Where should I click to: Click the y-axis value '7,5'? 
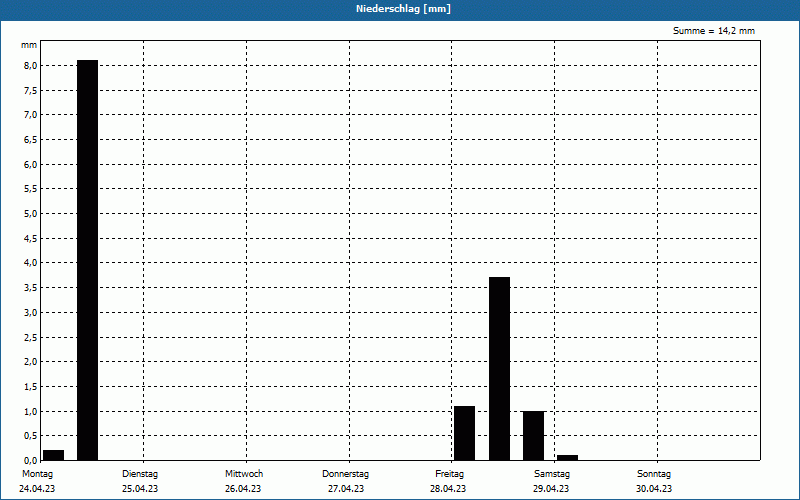[x=30, y=90]
